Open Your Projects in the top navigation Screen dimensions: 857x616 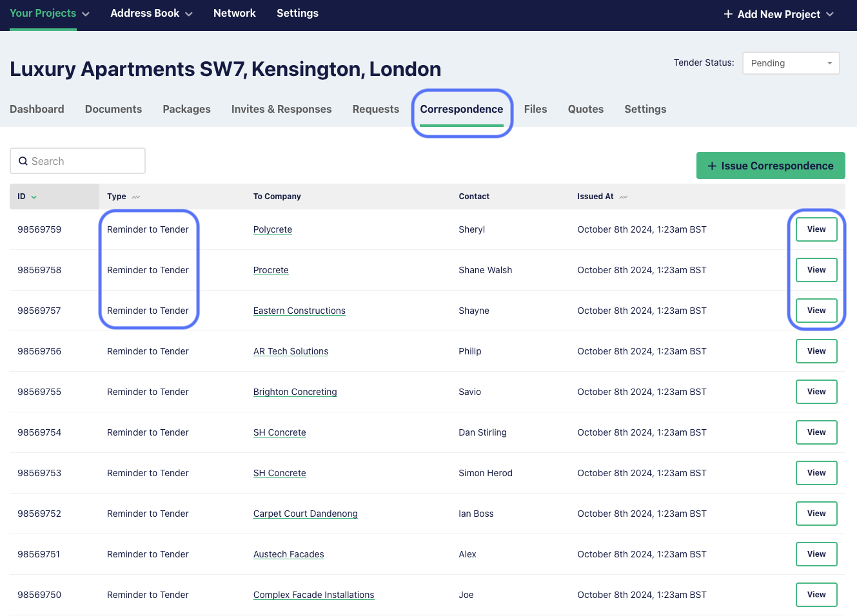point(43,14)
